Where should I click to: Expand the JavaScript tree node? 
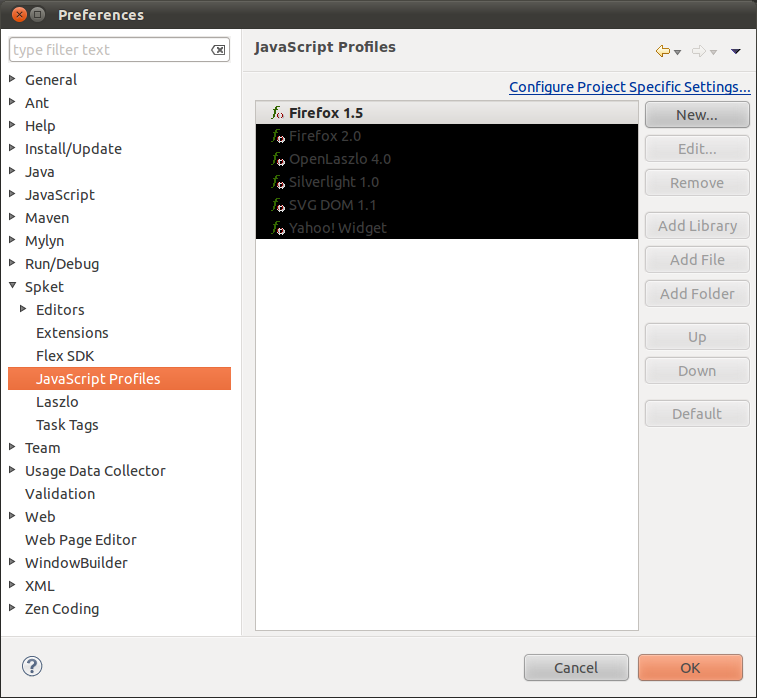12,195
